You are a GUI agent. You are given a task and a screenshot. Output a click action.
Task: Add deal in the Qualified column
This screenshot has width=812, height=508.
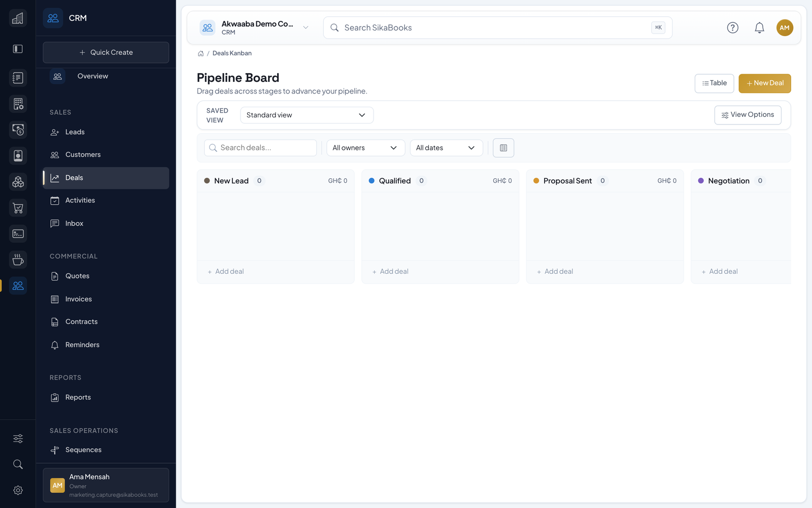[390, 272]
